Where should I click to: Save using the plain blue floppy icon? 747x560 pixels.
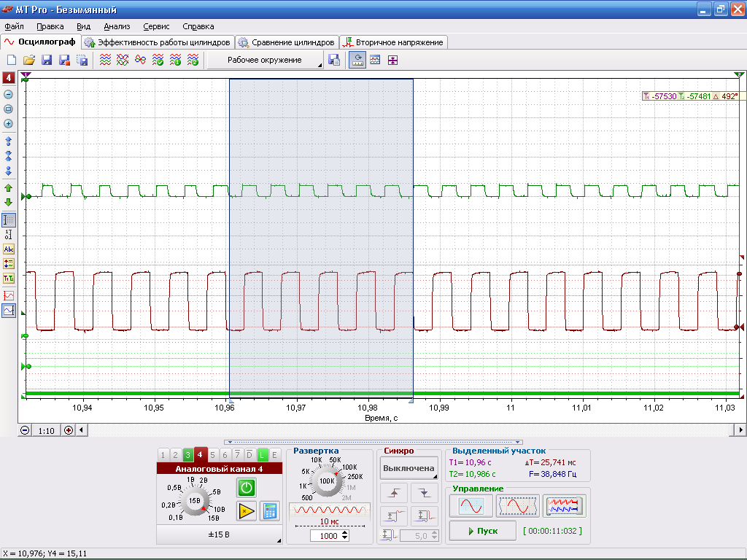pyautogui.click(x=47, y=60)
